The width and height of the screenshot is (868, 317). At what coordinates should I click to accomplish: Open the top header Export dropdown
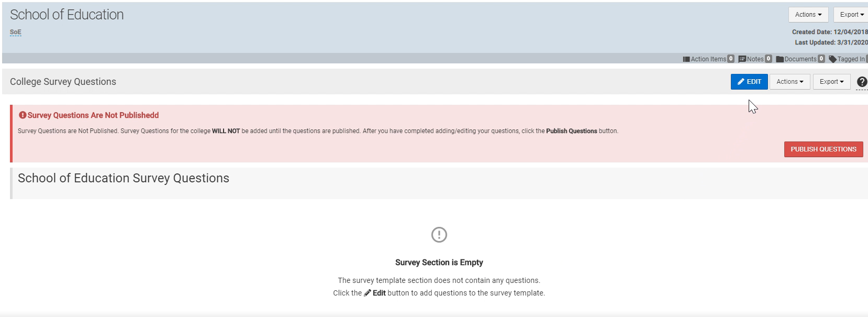tap(852, 15)
